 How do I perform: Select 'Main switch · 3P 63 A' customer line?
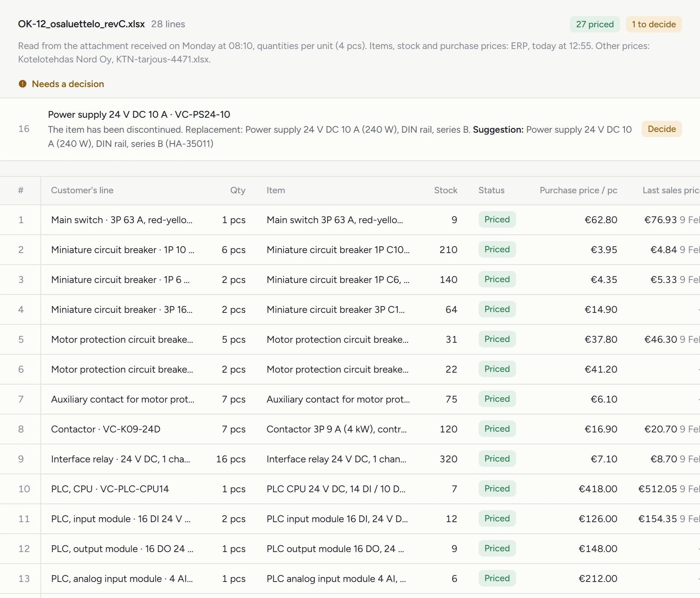tap(122, 220)
